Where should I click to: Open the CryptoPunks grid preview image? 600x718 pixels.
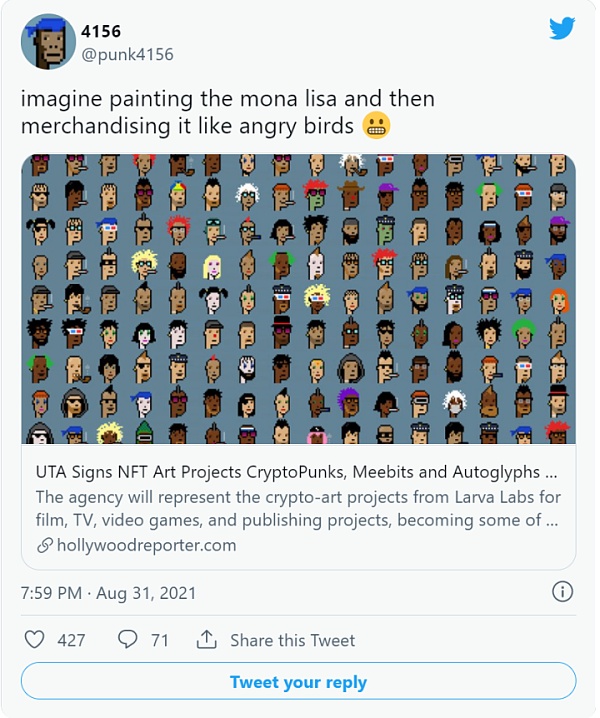(x=298, y=299)
